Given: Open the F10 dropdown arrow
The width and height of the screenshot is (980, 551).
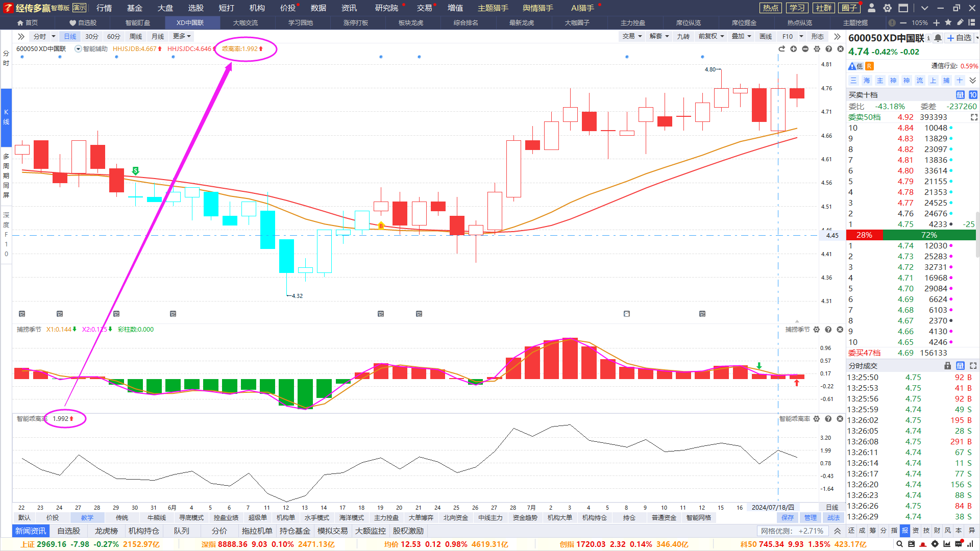Looking at the screenshot, I should [x=801, y=36].
